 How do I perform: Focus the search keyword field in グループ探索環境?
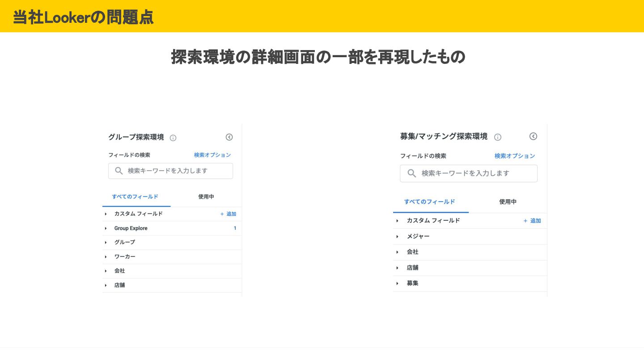tap(170, 171)
